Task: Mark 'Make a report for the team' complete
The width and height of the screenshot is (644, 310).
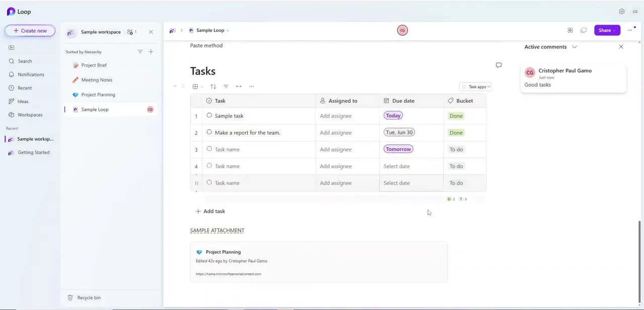Action: tap(209, 132)
